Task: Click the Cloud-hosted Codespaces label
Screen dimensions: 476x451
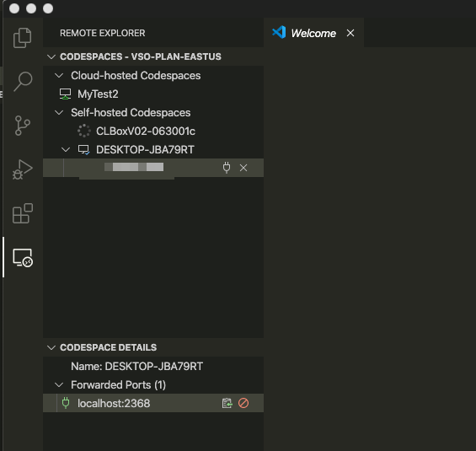Action: tap(136, 75)
